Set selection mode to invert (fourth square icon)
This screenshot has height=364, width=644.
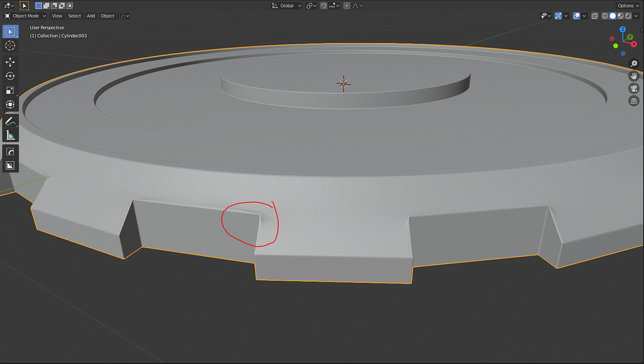coord(62,6)
